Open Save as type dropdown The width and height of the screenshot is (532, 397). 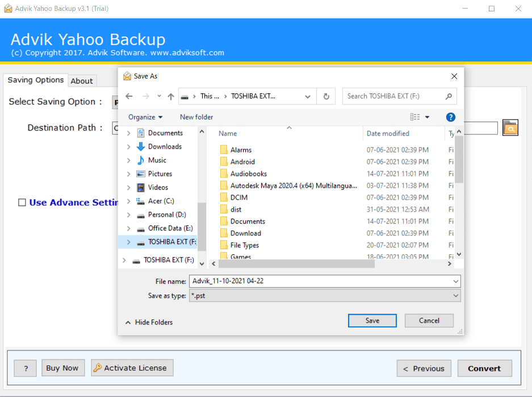point(325,295)
